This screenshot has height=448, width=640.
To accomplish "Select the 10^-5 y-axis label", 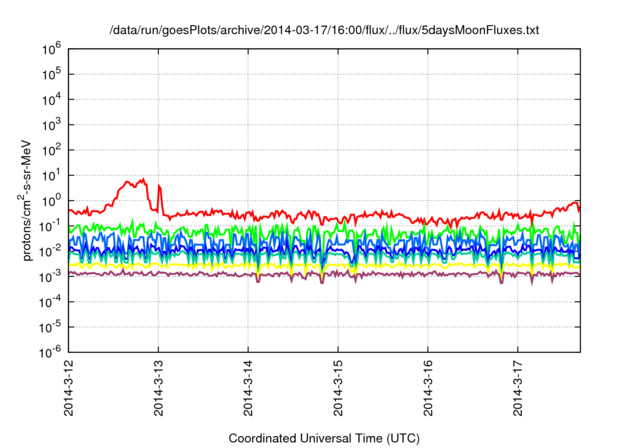I will tap(50, 328).
